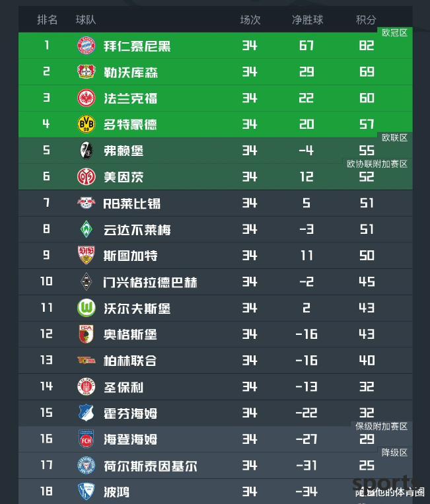Select the RB Leipzig bulls logo
The width and height of the screenshot is (430, 504).
pos(86,203)
